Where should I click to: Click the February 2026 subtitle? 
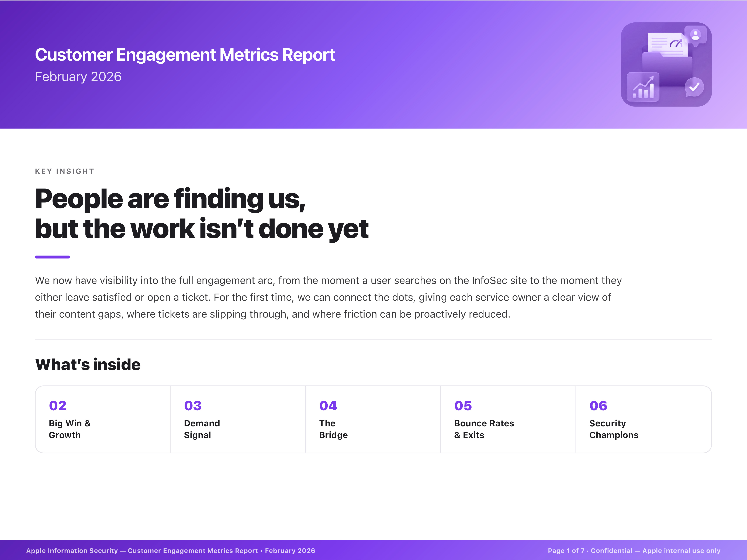click(x=78, y=77)
